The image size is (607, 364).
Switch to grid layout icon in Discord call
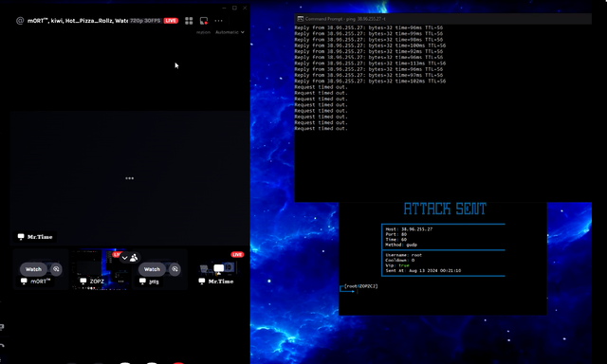tap(189, 21)
